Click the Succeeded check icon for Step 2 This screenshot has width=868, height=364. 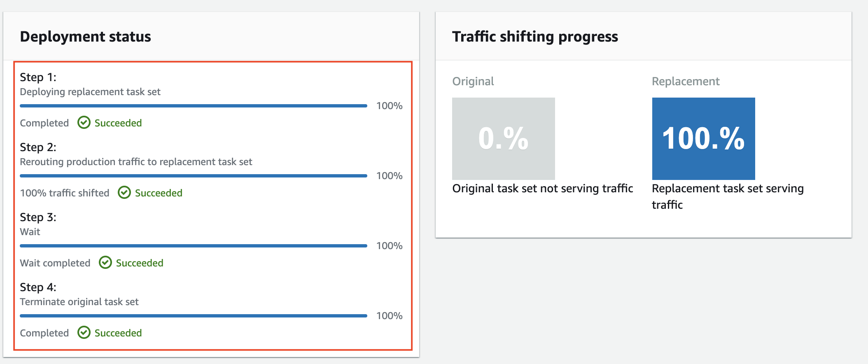tap(124, 192)
